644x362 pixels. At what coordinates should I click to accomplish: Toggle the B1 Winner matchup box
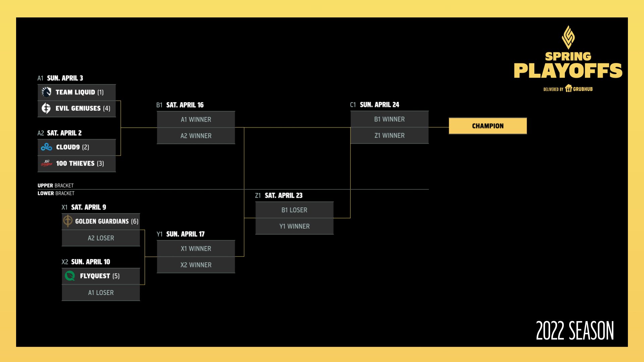pos(389,118)
